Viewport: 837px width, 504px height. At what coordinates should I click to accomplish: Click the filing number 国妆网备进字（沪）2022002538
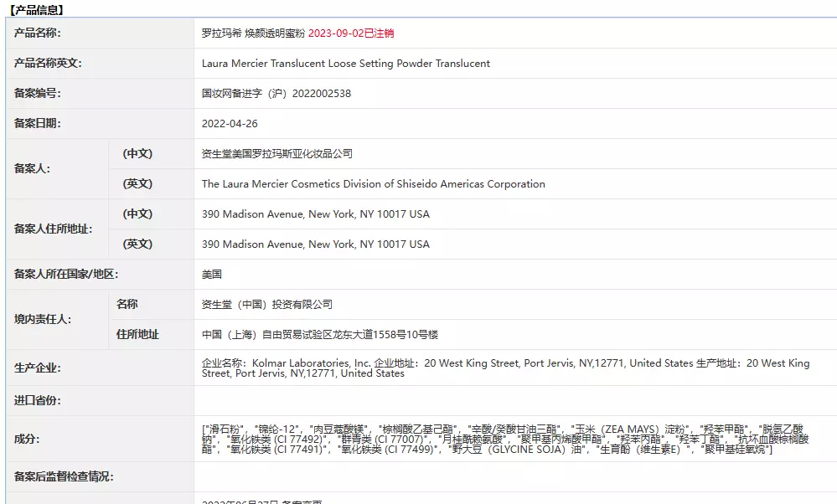(276, 93)
